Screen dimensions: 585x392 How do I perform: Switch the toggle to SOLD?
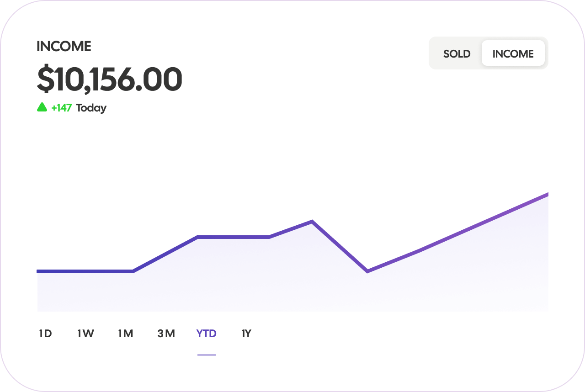coord(457,53)
